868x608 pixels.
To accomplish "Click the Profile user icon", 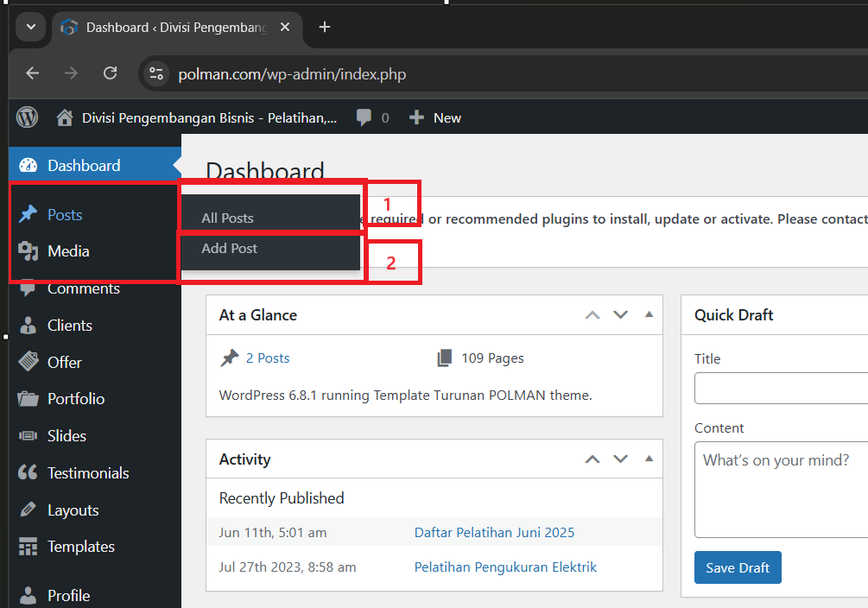I will click(28, 595).
